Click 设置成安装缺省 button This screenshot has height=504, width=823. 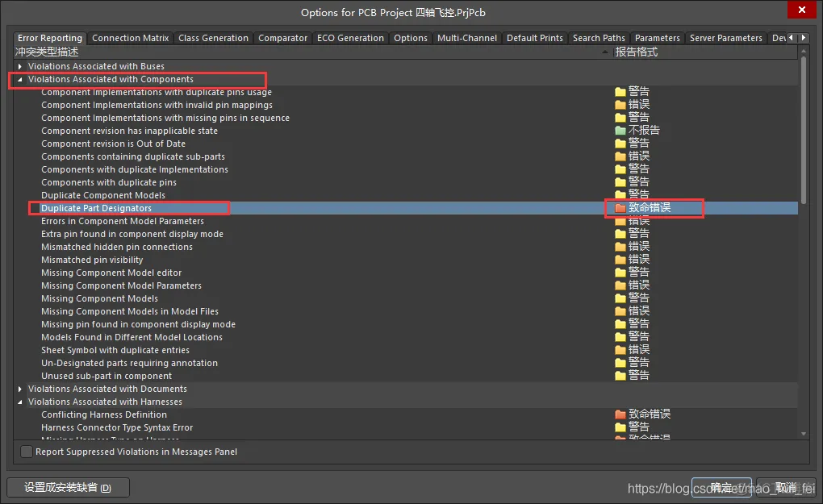point(68,487)
